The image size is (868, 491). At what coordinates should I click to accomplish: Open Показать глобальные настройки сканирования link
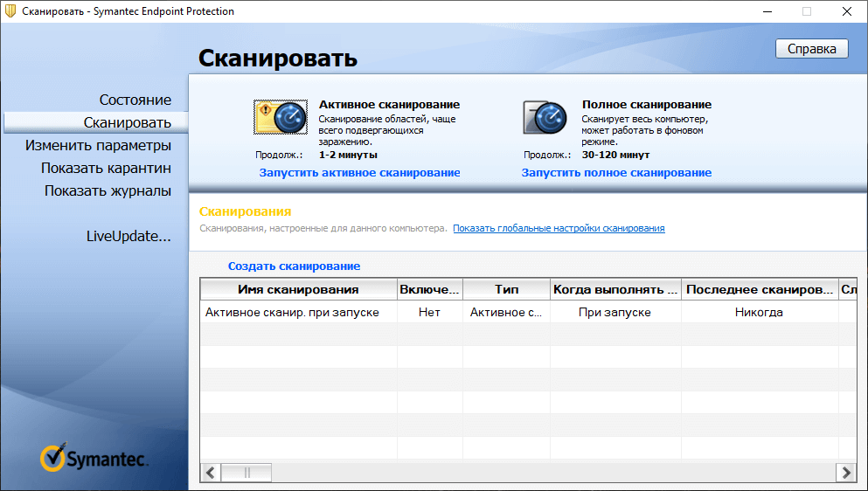click(559, 228)
